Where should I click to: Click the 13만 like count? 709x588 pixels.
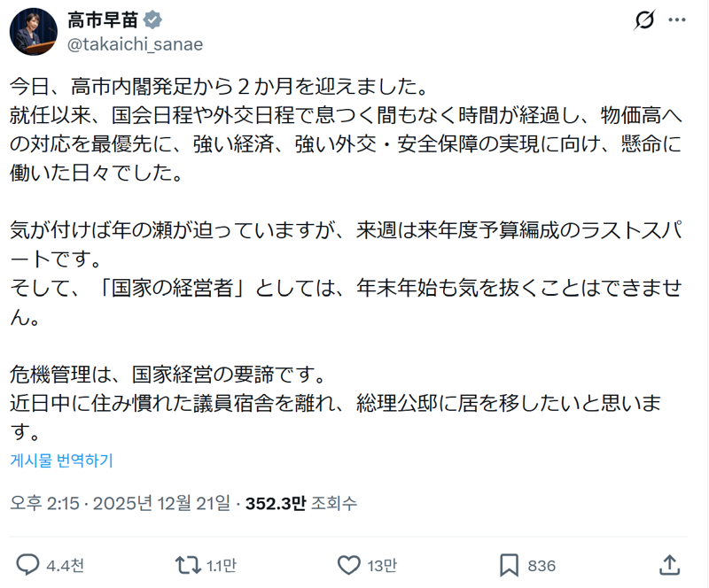click(x=383, y=566)
